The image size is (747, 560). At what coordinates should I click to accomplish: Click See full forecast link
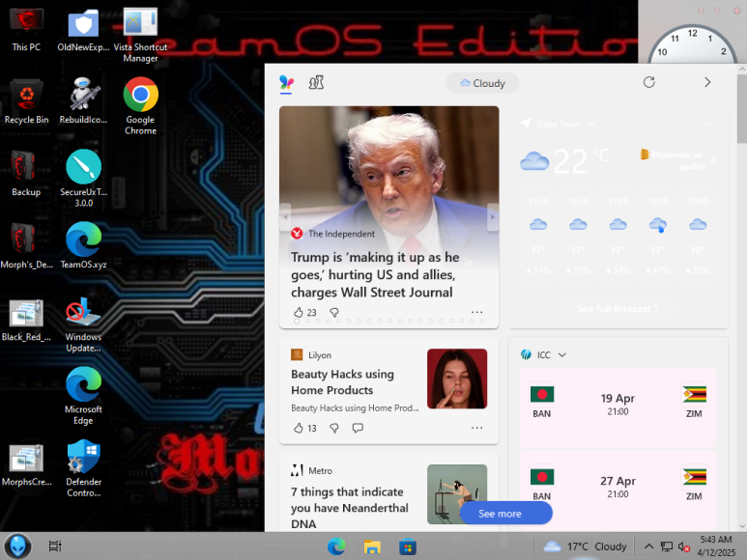pyautogui.click(x=618, y=309)
